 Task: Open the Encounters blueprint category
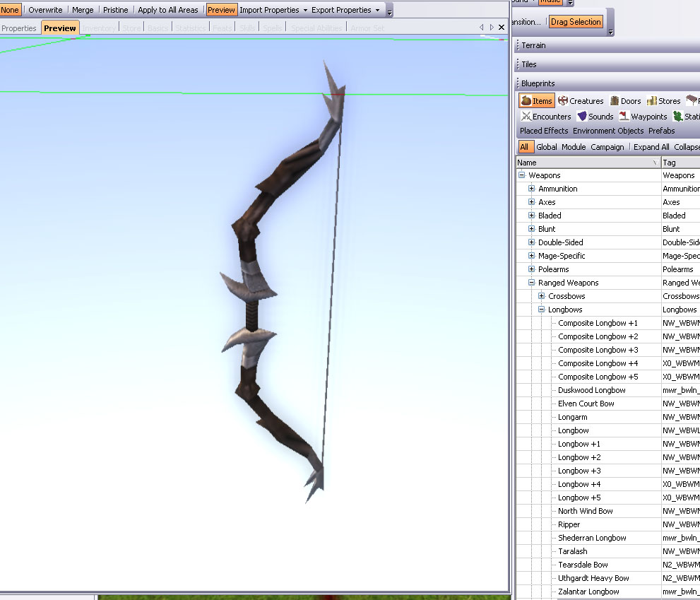[x=547, y=117]
